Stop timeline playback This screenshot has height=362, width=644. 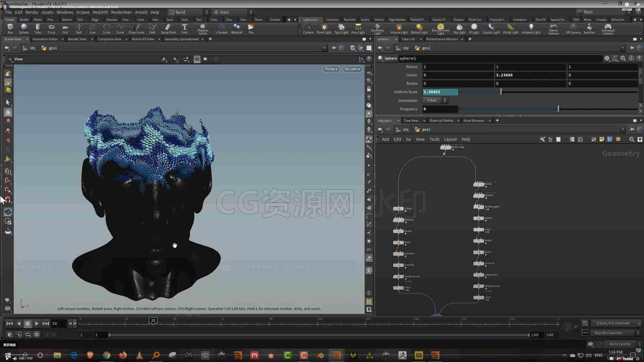tap(28, 323)
